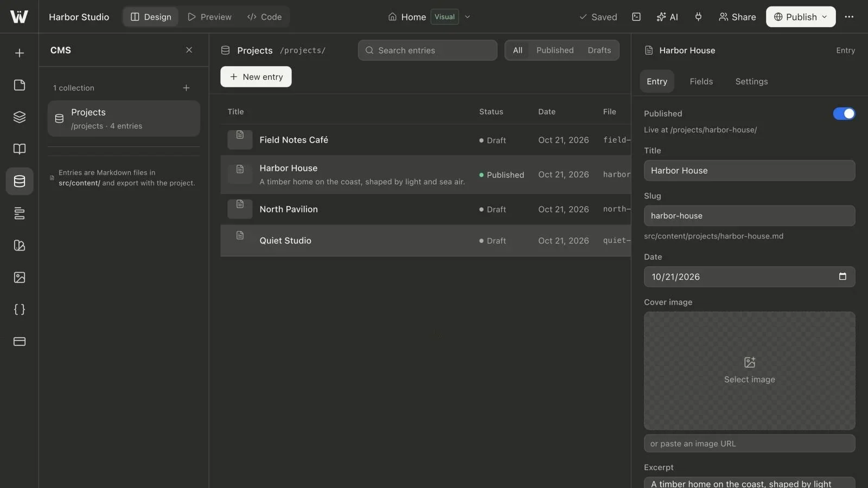Select the CMS database icon in sidebar
This screenshot has width=868, height=488.
click(x=20, y=181)
